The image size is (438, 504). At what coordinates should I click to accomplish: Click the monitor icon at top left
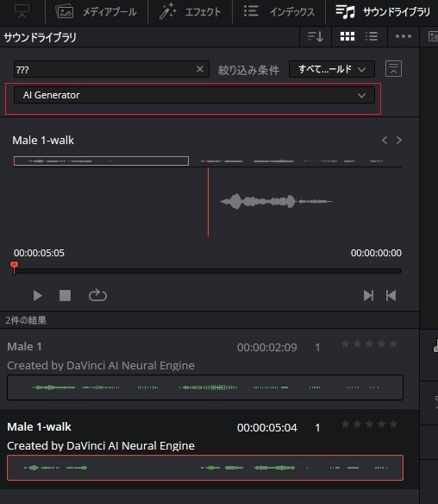pos(22,11)
